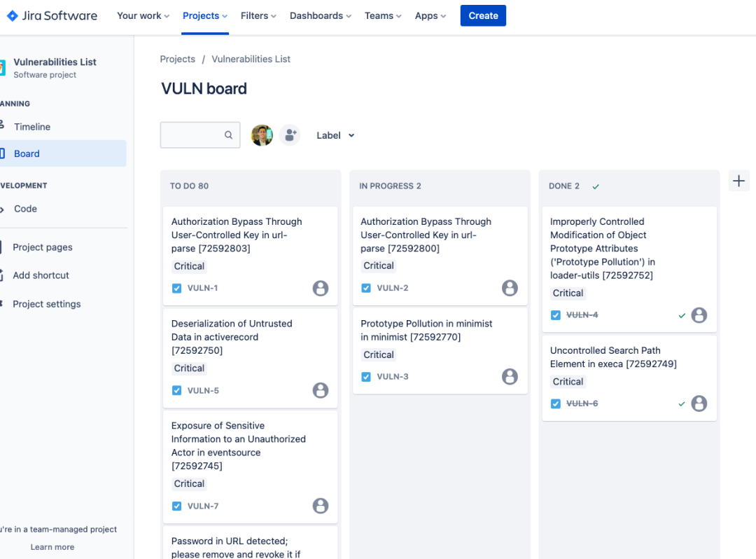Select the issue type checkbox on VULN-5
Image resolution: width=756 pixels, height=559 pixels.
[176, 390]
